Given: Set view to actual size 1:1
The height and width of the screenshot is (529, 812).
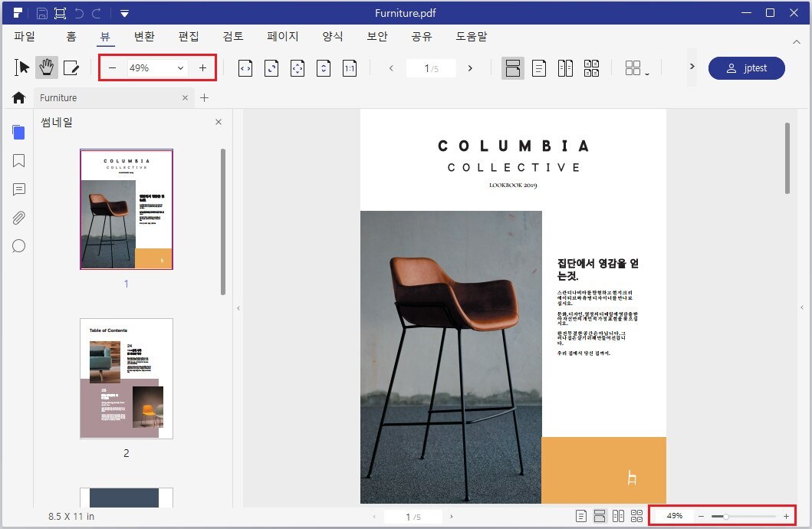Looking at the screenshot, I should pos(350,67).
